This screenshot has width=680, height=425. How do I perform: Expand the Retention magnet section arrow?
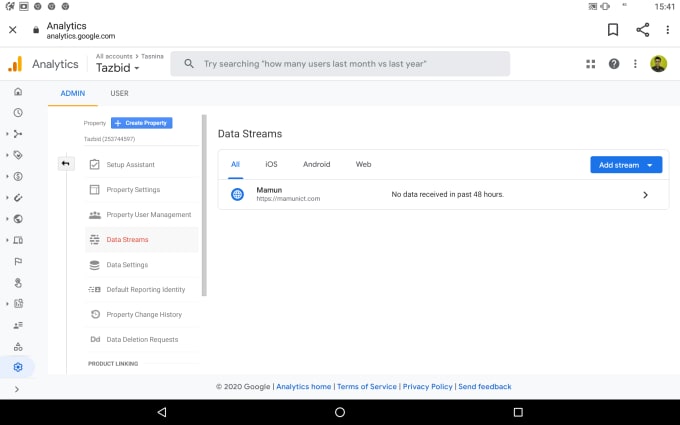pyautogui.click(x=7, y=198)
